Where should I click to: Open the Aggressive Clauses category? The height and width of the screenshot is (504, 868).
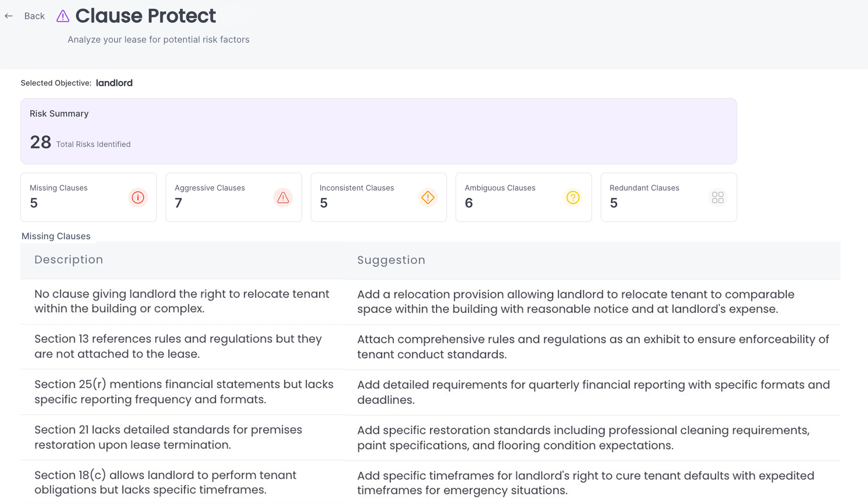[233, 197]
